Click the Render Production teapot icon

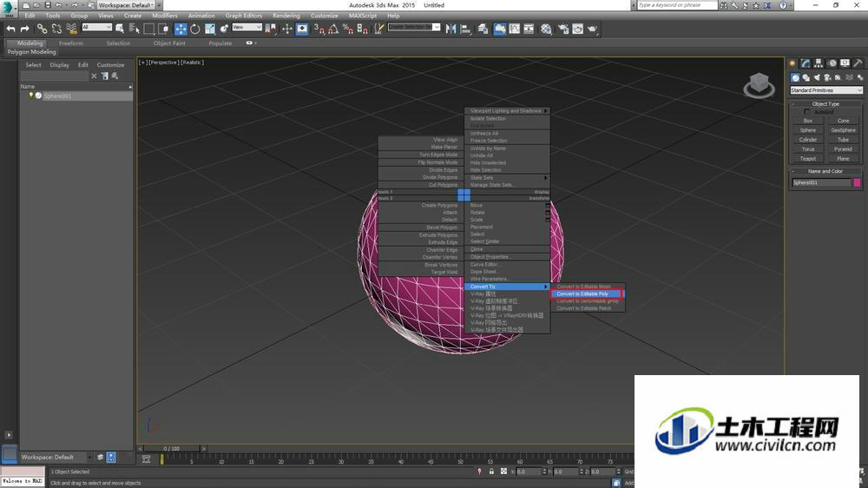pyautogui.click(x=593, y=29)
